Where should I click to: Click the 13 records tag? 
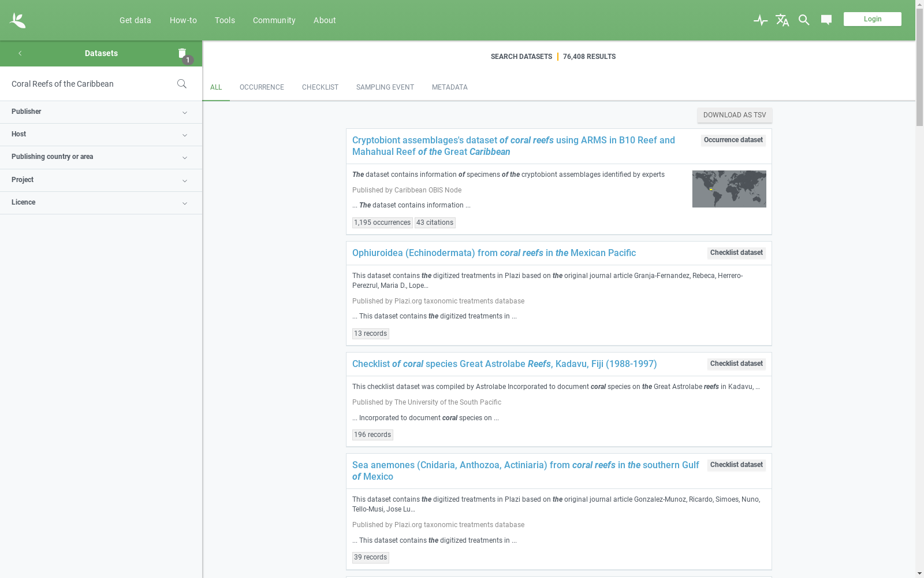pyautogui.click(x=371, y=334)
